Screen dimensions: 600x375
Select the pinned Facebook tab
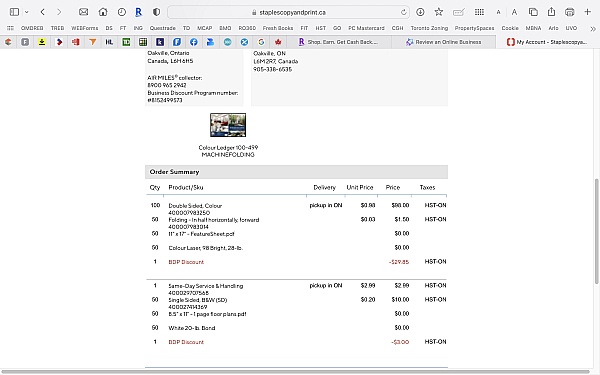(194, 42)
